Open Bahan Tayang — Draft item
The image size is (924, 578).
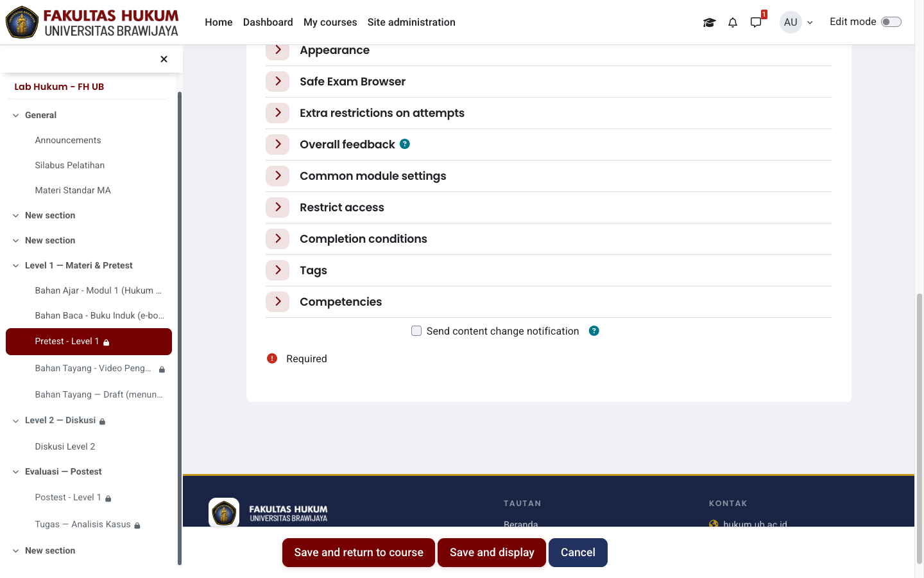pyautogui.click(x=99, y=394)
